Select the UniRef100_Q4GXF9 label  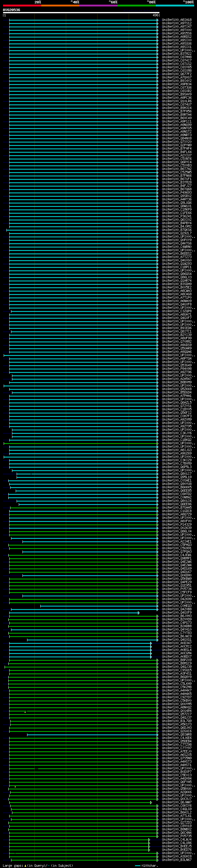177,613
